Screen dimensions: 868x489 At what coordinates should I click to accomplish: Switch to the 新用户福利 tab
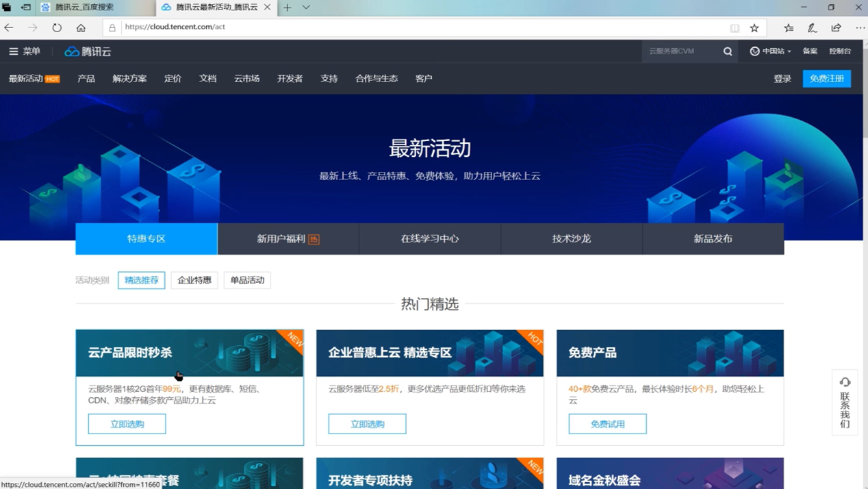click(288, 238)
